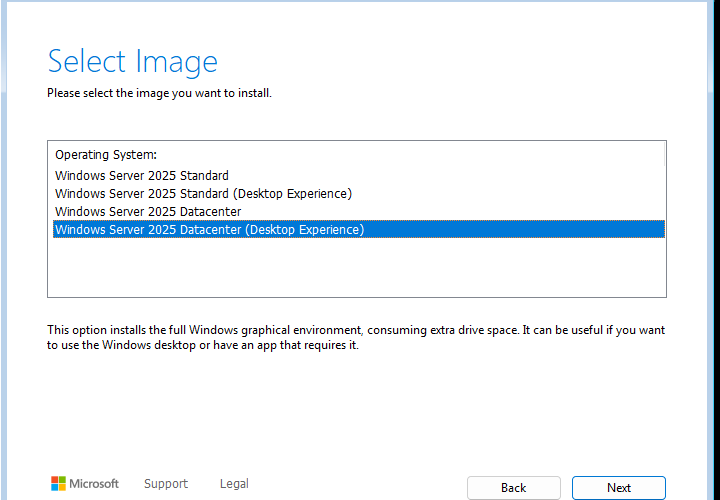Click highlighted Datacenter (Desktop Experience) entry
Viewport: 720px width, 500px height.
(359, 229)
